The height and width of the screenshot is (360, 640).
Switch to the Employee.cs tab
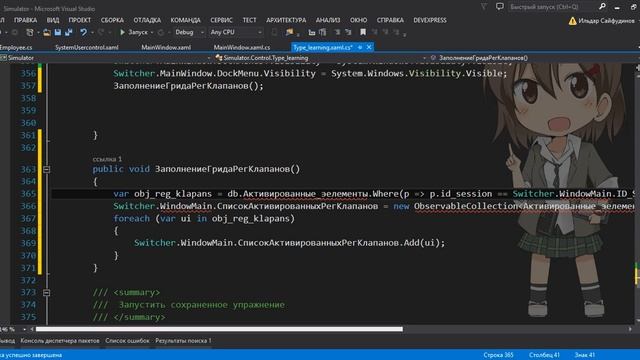(x=16, y=47)
